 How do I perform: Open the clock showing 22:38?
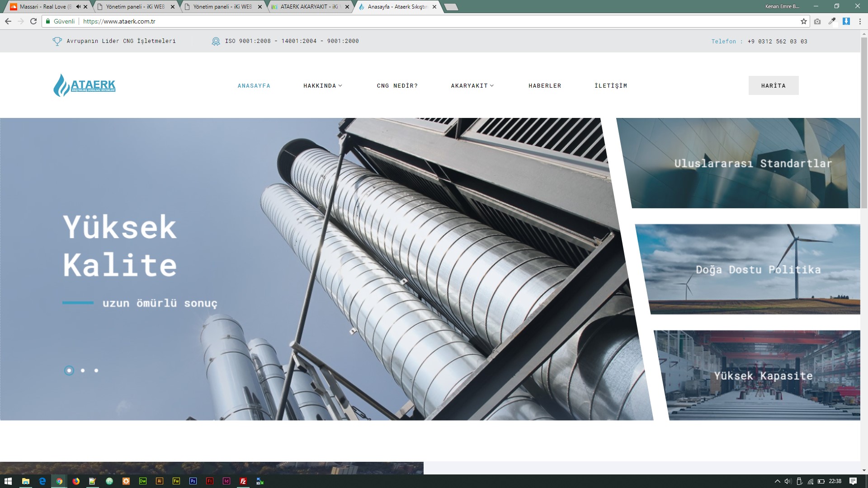835,481
